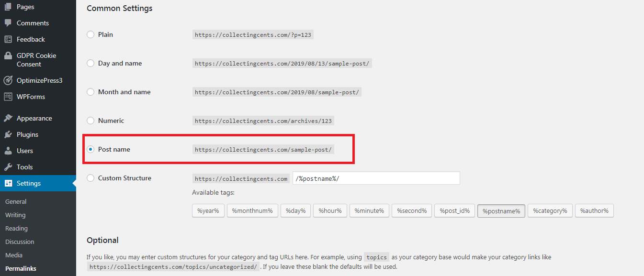The image size is (644, 276).
Task: Click the Tools wrench icon
Action: click(8, 167)
